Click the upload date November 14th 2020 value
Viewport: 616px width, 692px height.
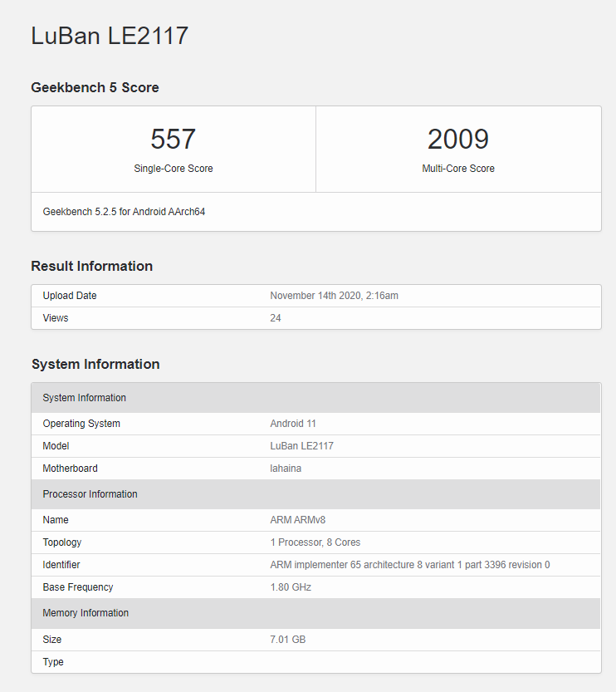coord(335,296)
